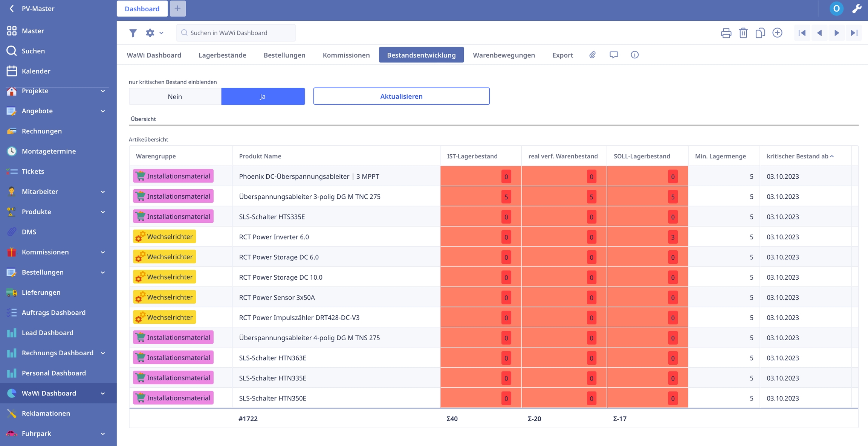Select Ja for critical stock filter
Screen dimensions: 868x446
click(263, 96)
